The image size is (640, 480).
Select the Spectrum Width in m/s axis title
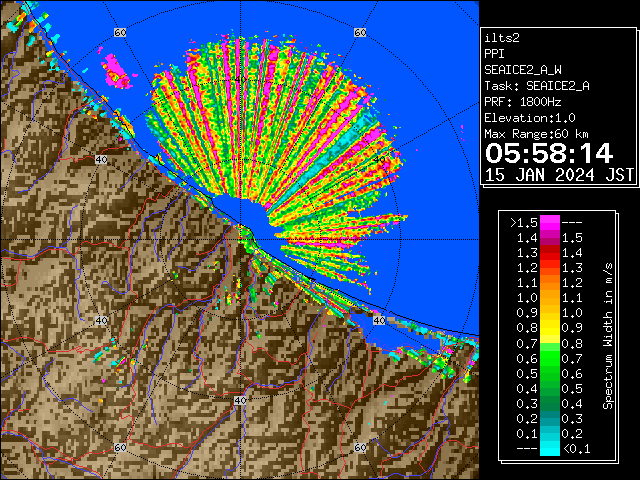tap(608, 336)
